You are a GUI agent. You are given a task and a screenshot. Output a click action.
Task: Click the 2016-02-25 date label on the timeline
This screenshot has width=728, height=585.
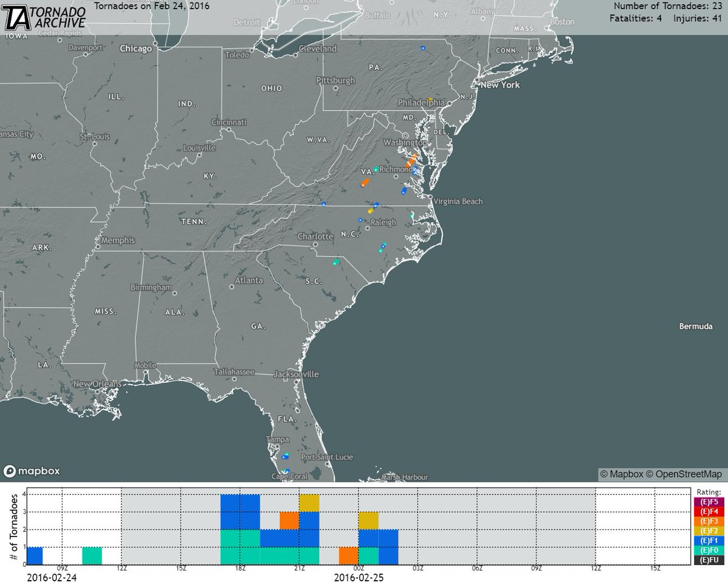point(359,579)
